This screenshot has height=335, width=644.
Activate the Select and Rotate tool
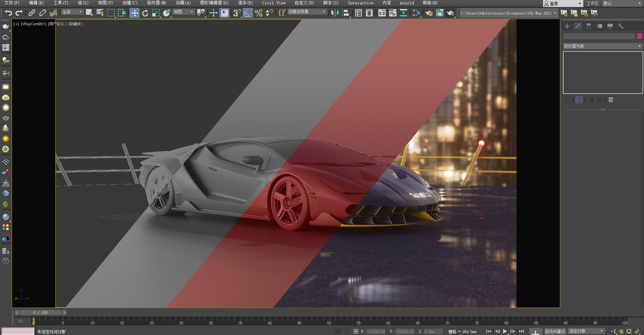(x=145, y=13)
